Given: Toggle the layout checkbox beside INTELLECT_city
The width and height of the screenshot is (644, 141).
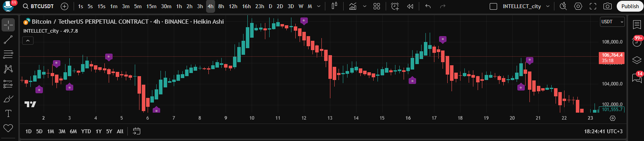Looking at the screenshot, I should click(x=493, y=6).
